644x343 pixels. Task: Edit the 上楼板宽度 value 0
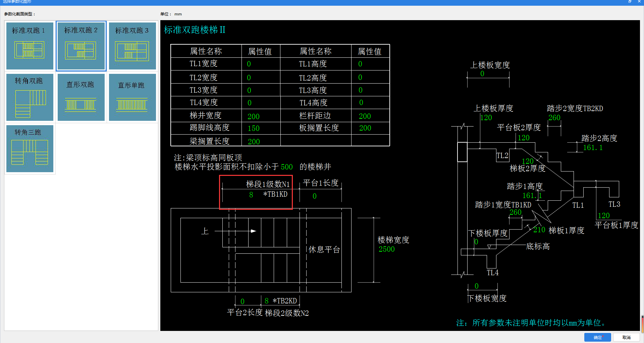tap(482, 73)
